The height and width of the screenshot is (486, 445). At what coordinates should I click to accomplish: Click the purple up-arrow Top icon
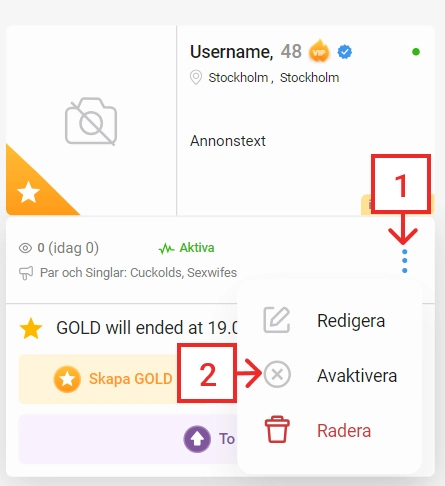[197, 439]
